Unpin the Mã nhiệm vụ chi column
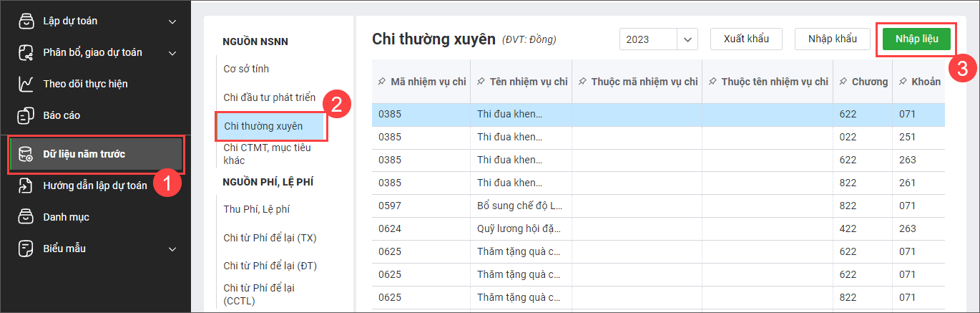 coord(381,82)
